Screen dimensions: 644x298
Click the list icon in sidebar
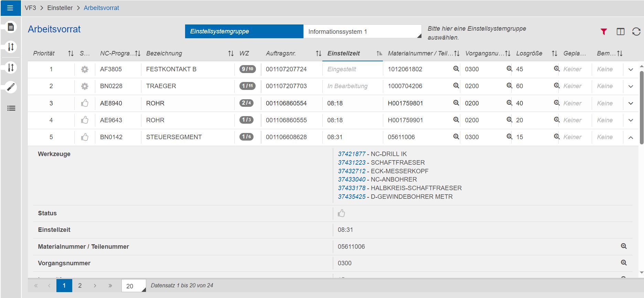coord(11,109)
